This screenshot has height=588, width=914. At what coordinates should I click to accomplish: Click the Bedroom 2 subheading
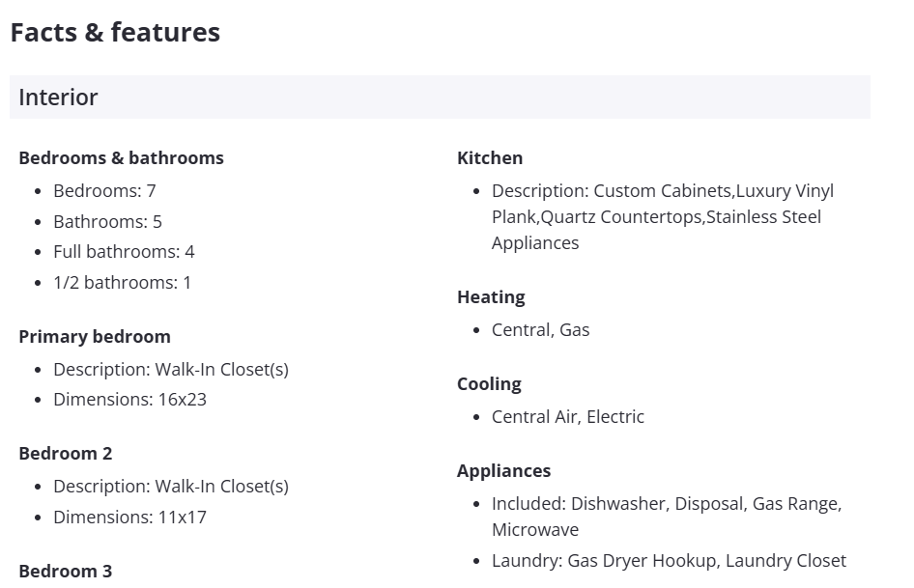66,454
